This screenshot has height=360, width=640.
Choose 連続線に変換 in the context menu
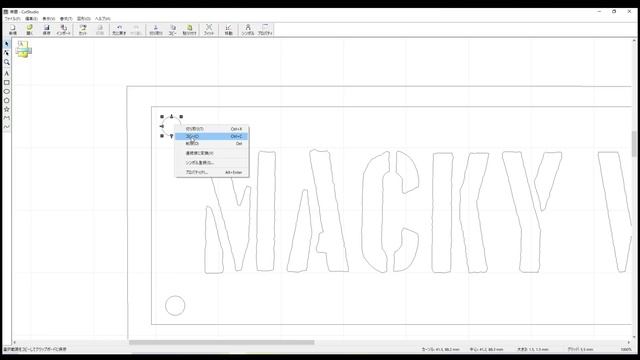point(211,153)
